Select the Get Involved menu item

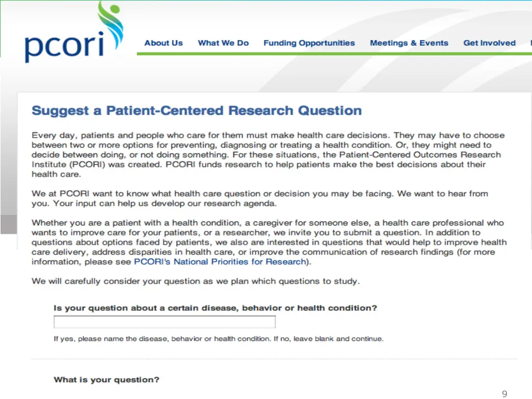click(x=489, y=43)
